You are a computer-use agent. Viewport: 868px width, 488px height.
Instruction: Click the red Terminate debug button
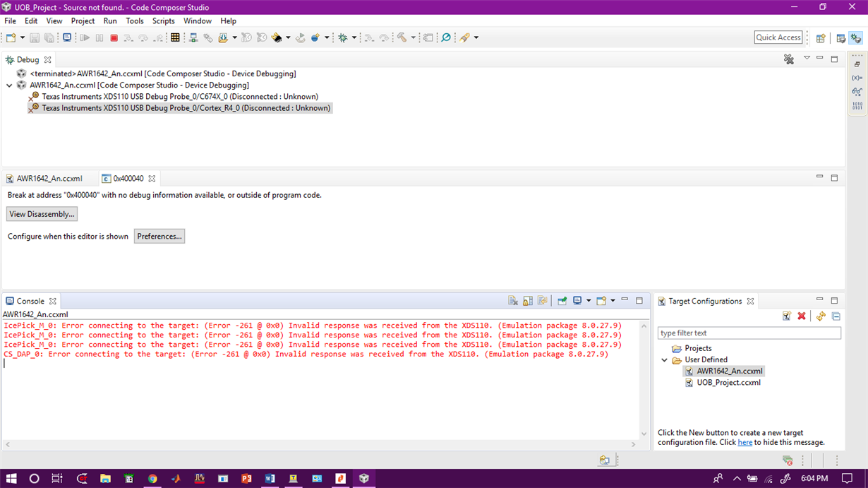(x=114, y=37)
